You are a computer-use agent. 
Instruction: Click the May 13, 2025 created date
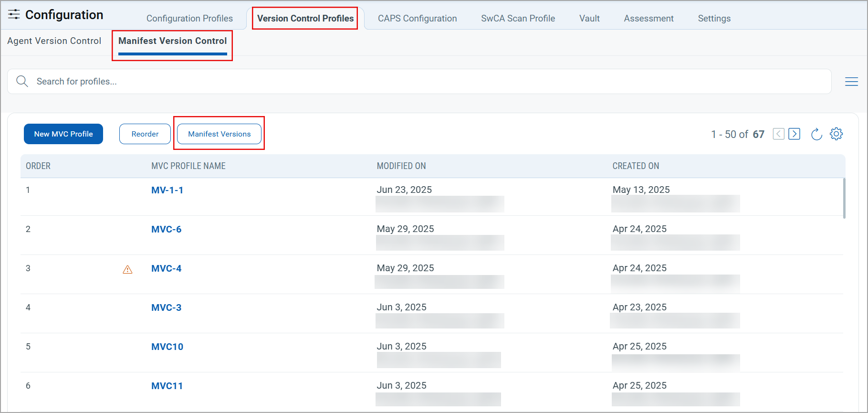coord(641,190)
